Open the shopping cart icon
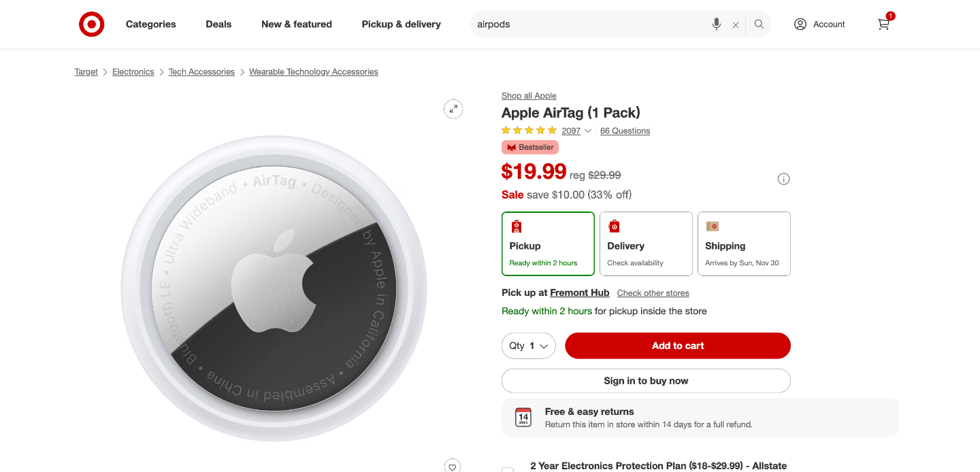The image size is (980, 472). pyautogui.click(x=883, y=24)
